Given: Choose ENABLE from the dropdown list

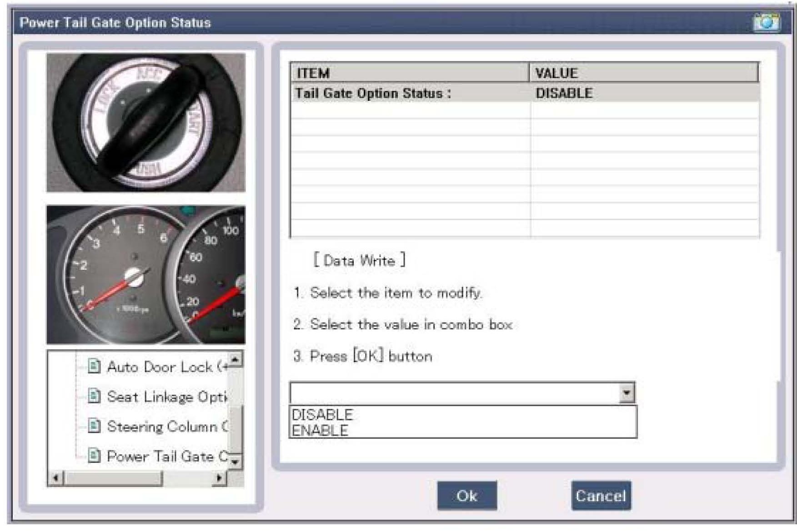Looking at the screenshot, I should (320, 430).
